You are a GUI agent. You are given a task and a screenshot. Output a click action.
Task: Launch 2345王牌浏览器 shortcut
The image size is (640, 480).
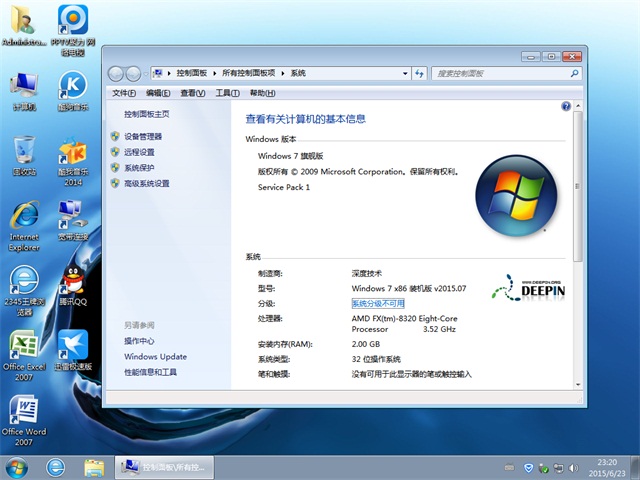pos(24,291)
